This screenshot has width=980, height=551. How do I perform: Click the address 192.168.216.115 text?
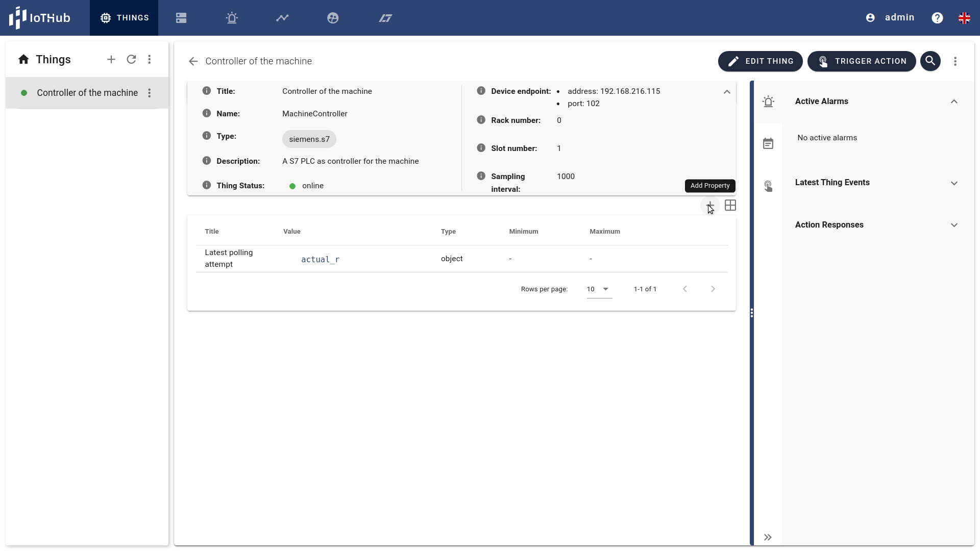click(614, 91)
